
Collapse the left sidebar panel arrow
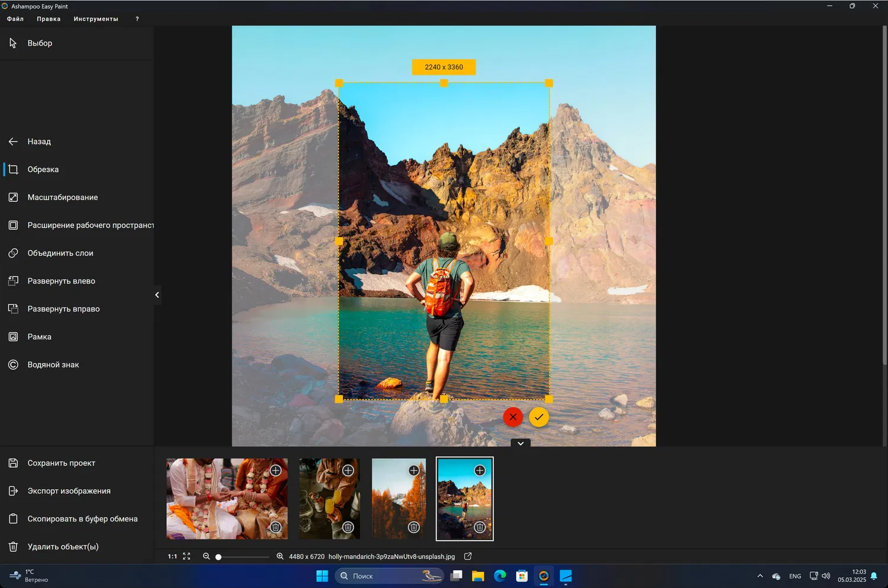(157, 295)
